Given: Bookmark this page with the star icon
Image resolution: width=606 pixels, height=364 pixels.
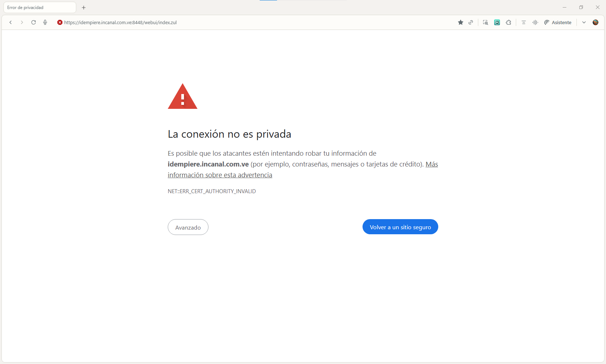Looking at the screenshot, I should coord(461,22).
